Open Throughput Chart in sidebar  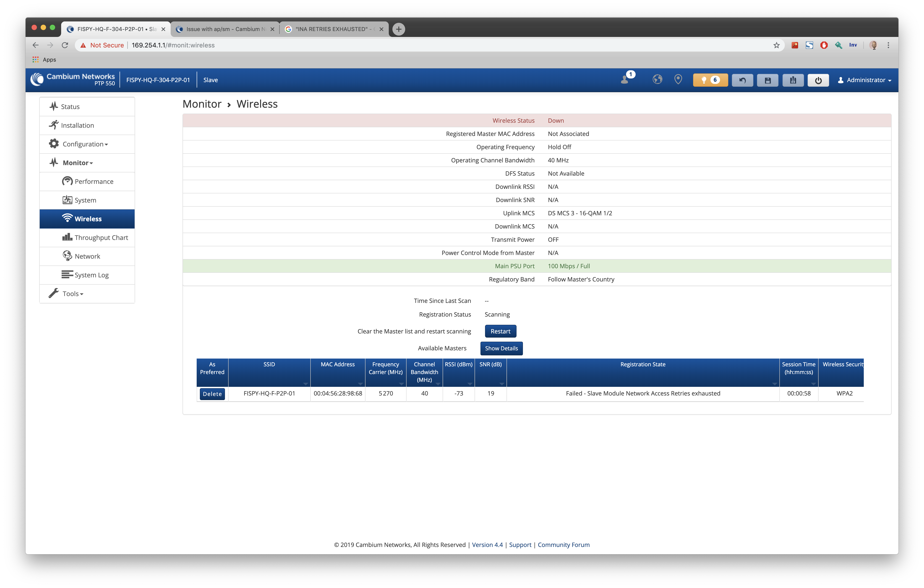point(101,238)
